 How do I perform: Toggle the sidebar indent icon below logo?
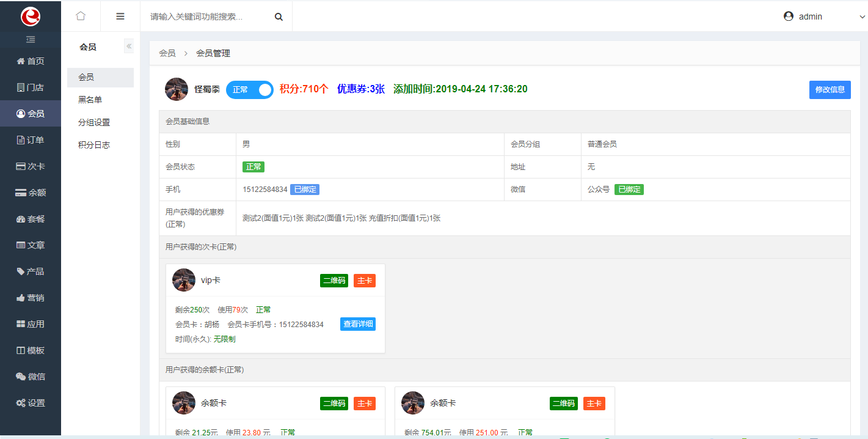point(31,40)
